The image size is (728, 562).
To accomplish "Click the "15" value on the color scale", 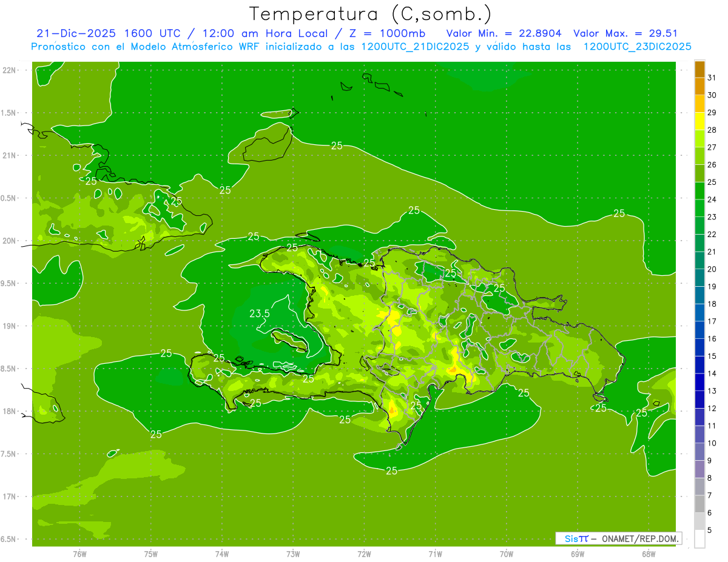I will click(712, 356).
